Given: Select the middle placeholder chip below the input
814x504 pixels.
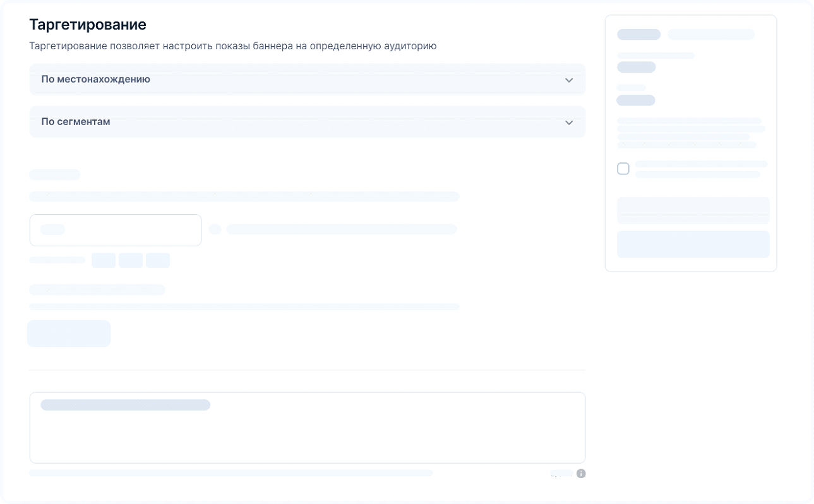Looking at the screenshot, I should [x=131, y=260].
